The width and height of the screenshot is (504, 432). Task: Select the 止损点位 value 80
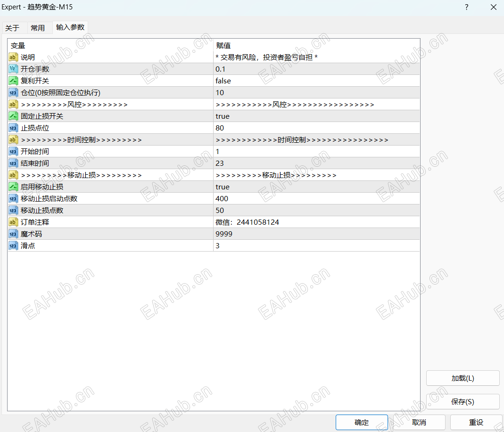[x=220, y=128]
